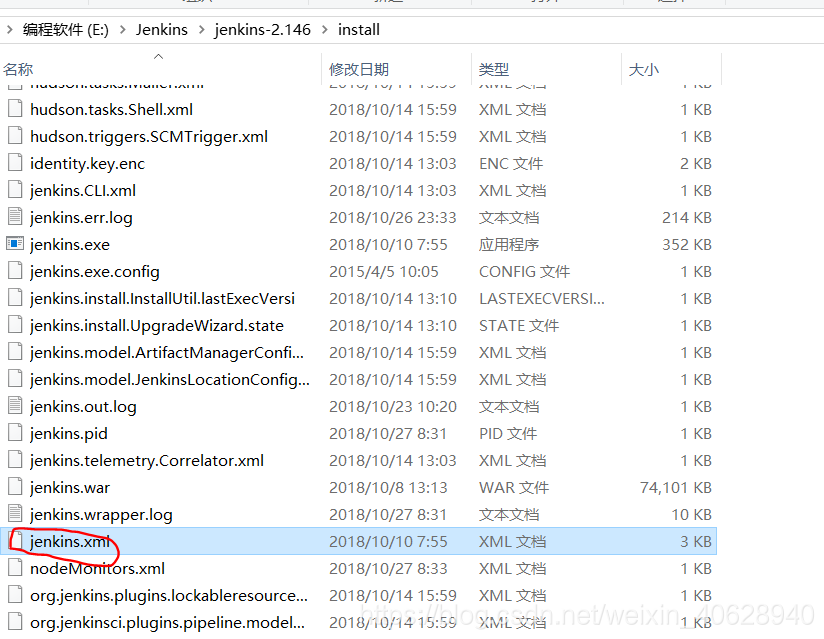Click the nodeMonitors.xml file icon
824x639 pixels.
click(15, 568)
